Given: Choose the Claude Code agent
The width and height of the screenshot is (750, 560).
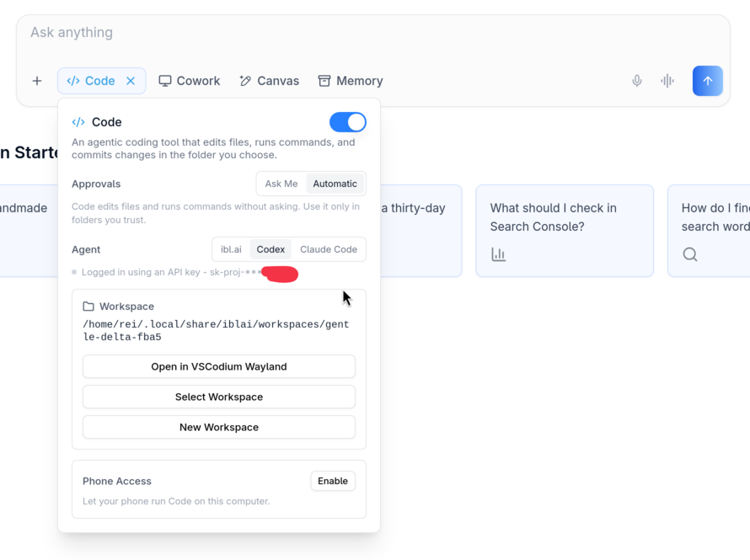Looking at the screenshot, I should (x=329, y=249).
